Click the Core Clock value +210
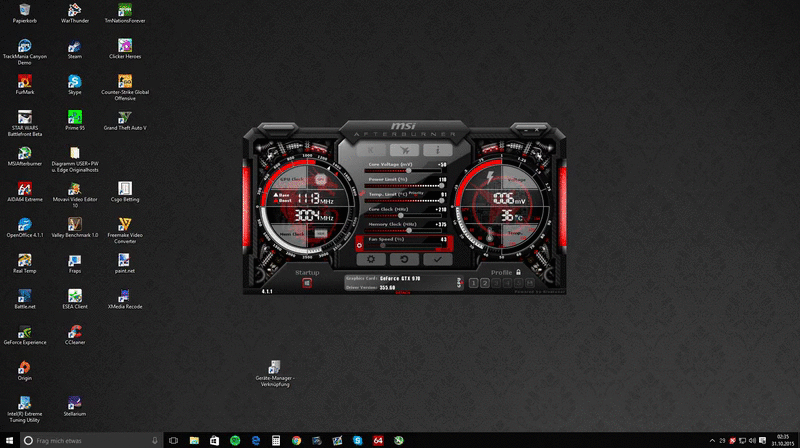Screen dimensions: 800x448 pos(441,210)
